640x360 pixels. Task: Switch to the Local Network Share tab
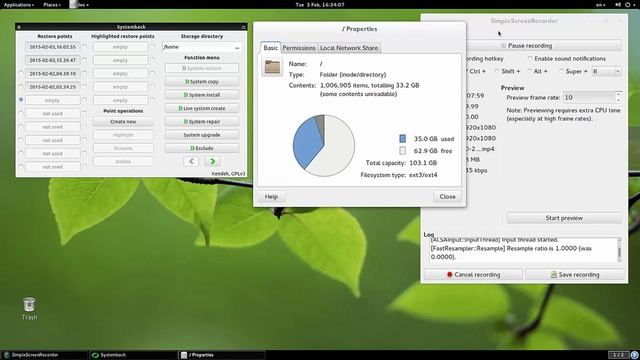click(x=349, y=48)
